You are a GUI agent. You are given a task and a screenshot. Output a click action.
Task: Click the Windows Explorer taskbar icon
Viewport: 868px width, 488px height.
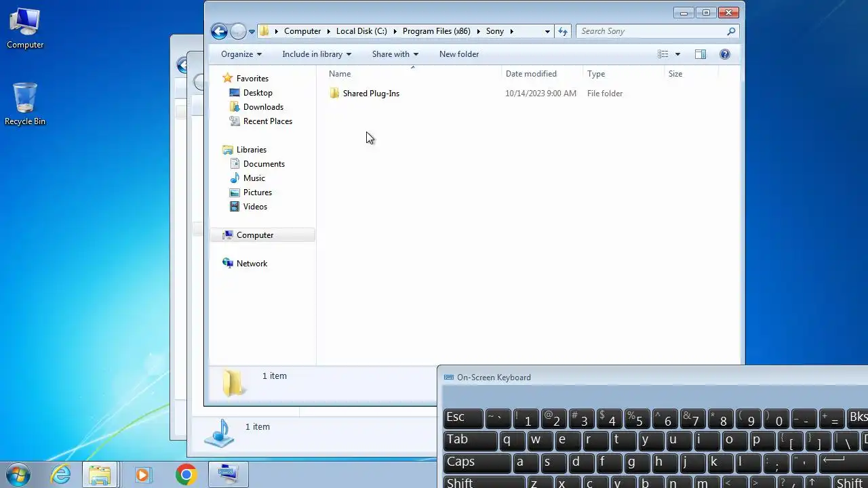point(100,474)
